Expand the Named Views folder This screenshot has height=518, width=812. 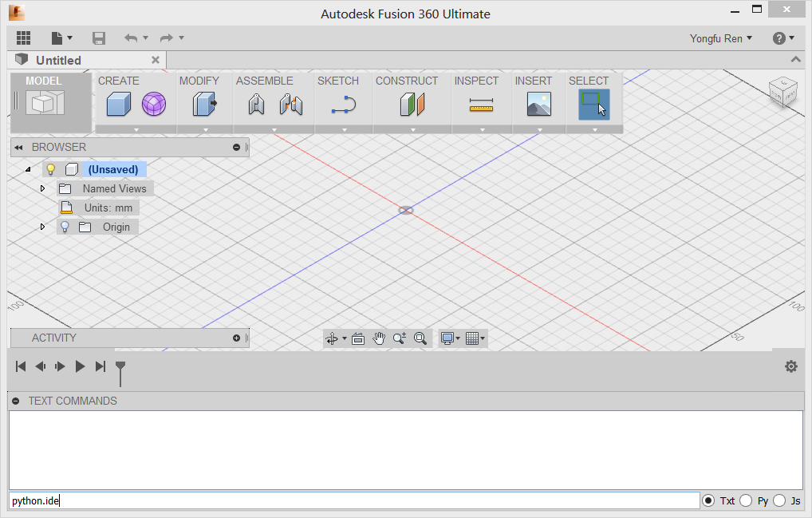click(42, 188)
